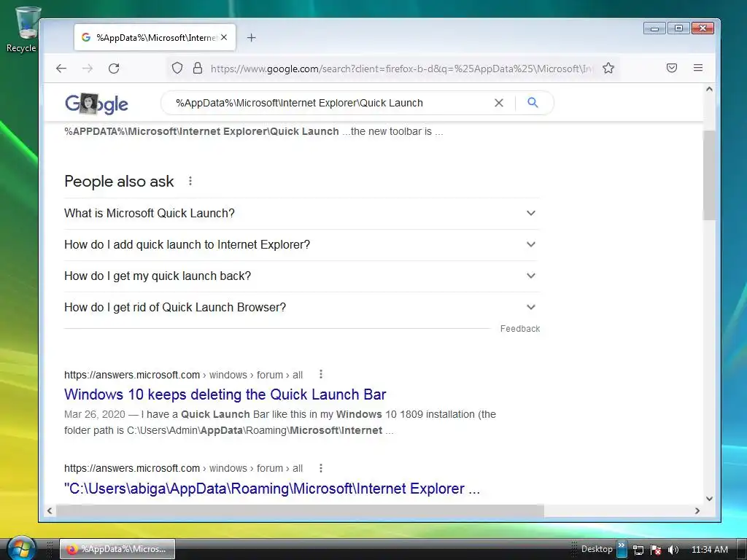Click the address bar URL field
Image resolution: width=747 pixels, height=560 pixels.
[x=401, y=69]
